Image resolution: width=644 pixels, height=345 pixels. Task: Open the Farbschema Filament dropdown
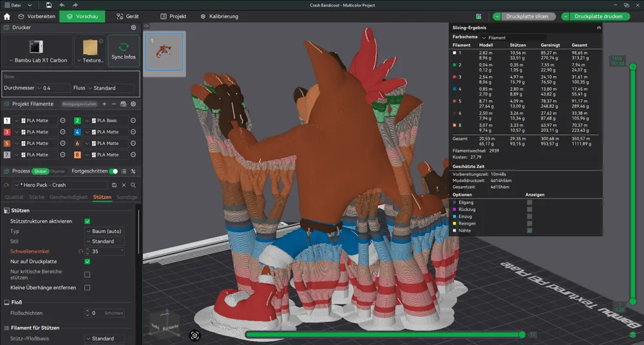[513, 37]
